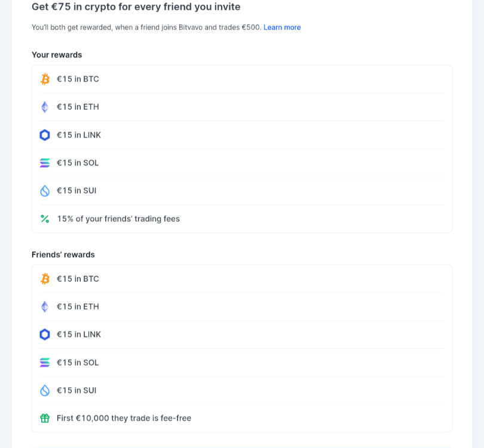Screen dimensions: 484x448
Task: Click the 'Get €75 in crypto' headline
Action: click(x=136, y=7)
